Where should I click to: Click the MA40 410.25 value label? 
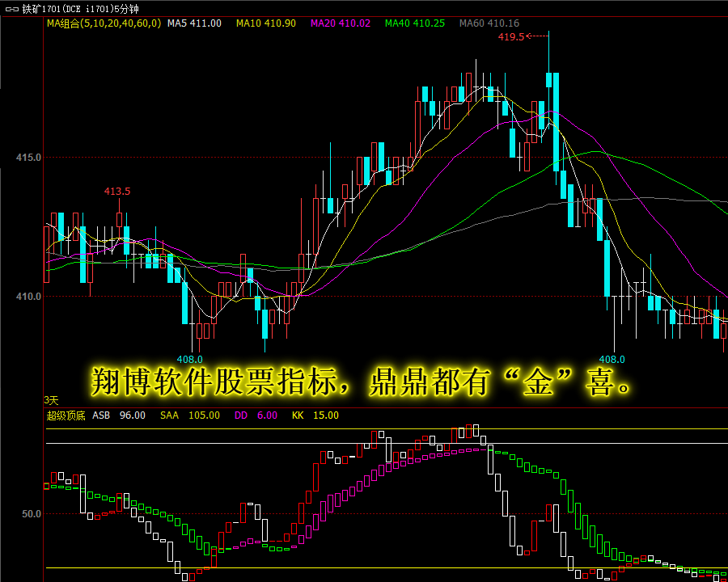coord(415,23)
